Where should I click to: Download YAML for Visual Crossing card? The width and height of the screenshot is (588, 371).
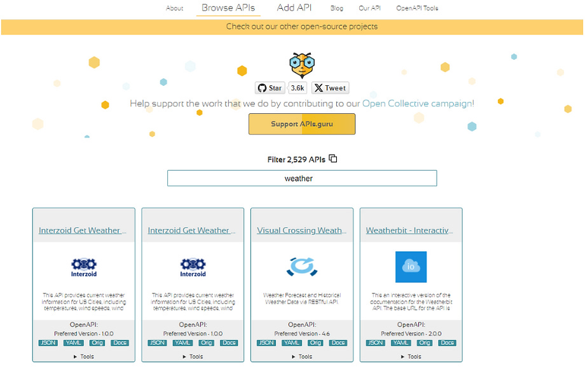click(x=291, y=343)
